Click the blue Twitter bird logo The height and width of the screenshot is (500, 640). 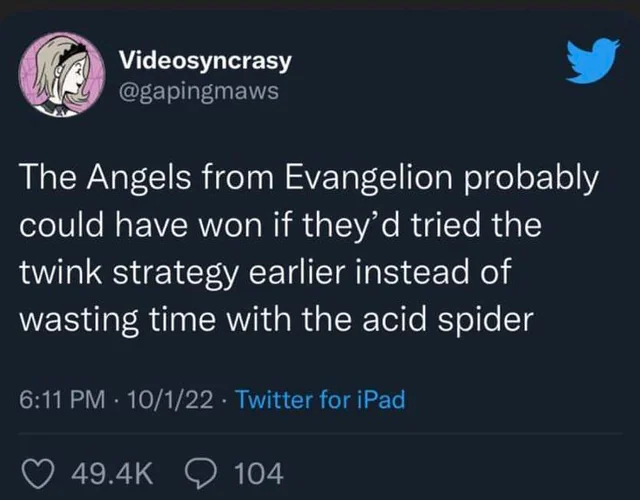tap(586, 62)
